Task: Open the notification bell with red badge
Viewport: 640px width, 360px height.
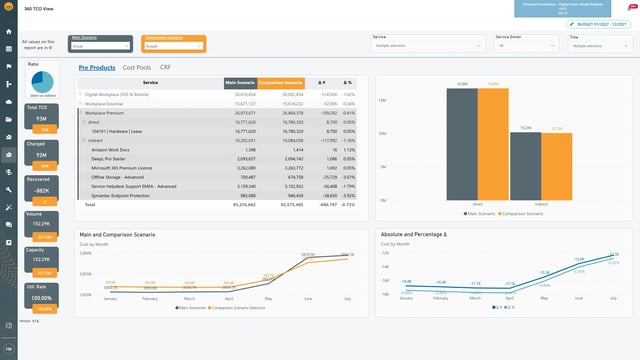Action: tap(632, 7)
